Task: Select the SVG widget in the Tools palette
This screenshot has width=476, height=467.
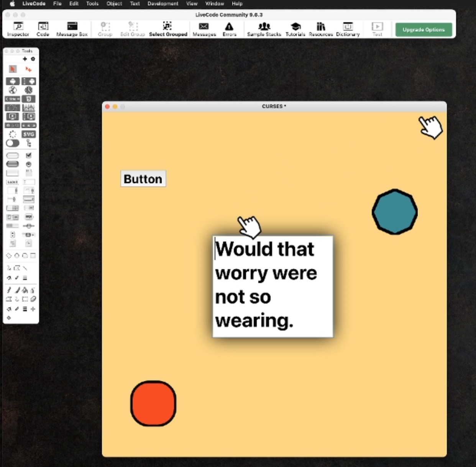Action: tap(29, 134)
